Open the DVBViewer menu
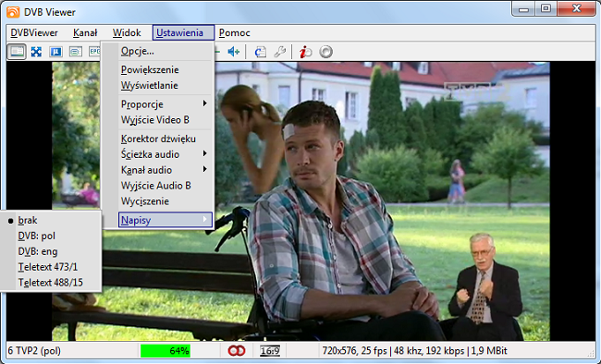Screen dimensions: 601x364 pos(34,33)
